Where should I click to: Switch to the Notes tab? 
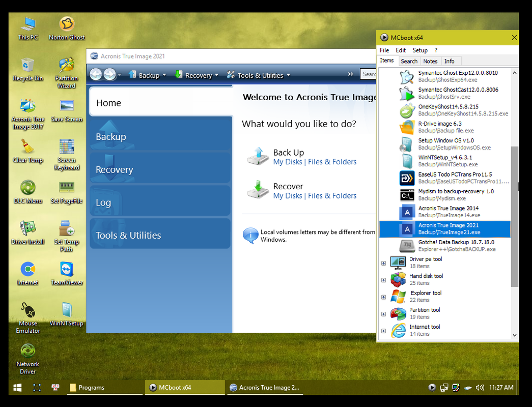pos(430,61)
